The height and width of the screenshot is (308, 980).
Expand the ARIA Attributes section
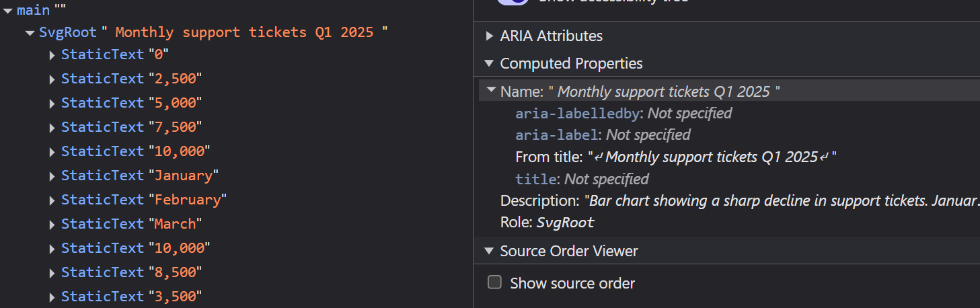coord(490,36)
